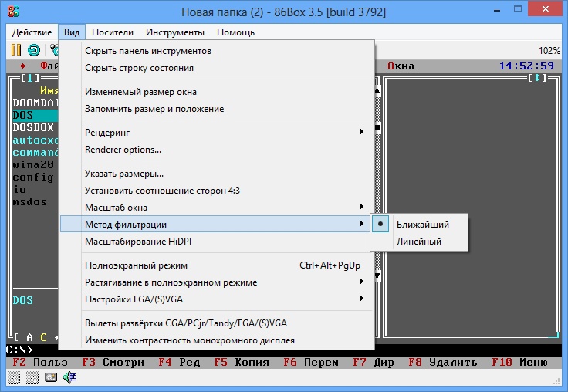Toggle Скрыть строку состояния

click(x=217, y=68)
